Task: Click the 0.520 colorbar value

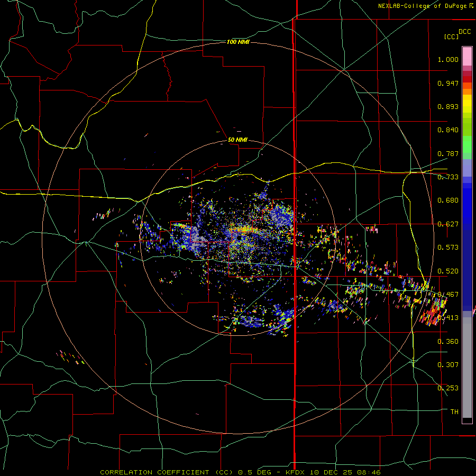Action: tap(448, 271)
